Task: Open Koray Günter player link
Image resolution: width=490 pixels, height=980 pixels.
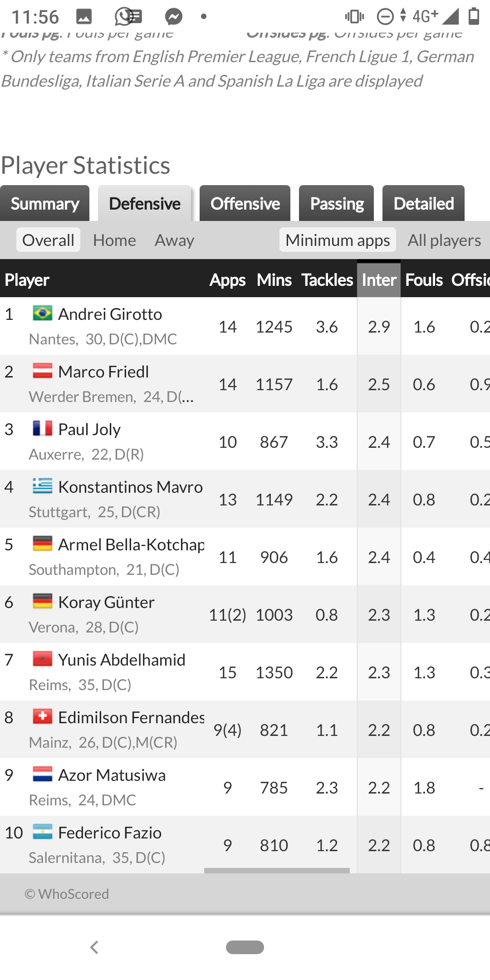Action: (107, 602)
